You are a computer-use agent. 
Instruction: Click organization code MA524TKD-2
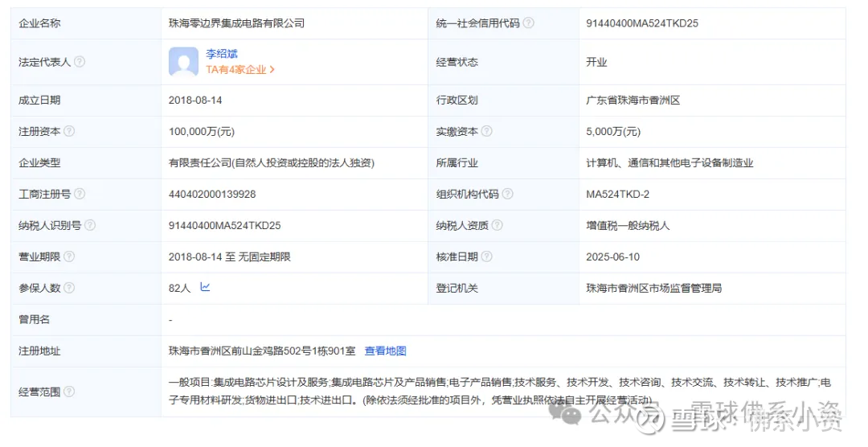coord(618,195)
